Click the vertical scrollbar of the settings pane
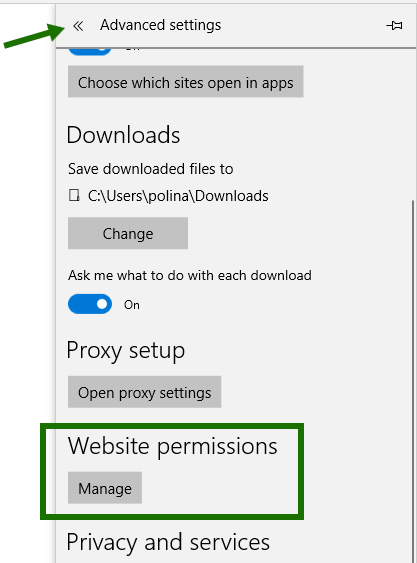The image size is (417, 563). [x=413, y=381]
